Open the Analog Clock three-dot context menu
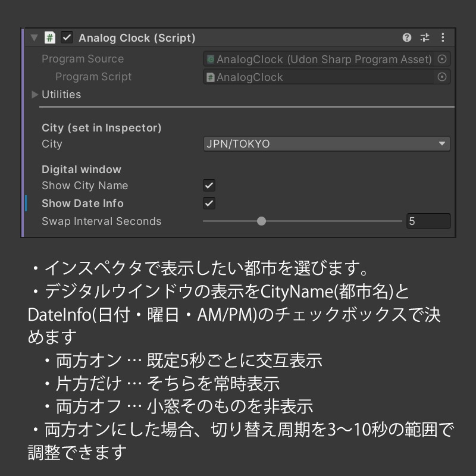This screenshot has height=476, width=476. click(x=443, y=37)
